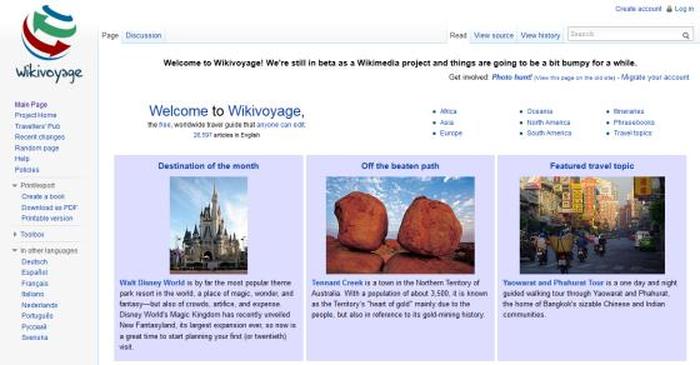Click the user icon beside Log in

click(669, 9)
